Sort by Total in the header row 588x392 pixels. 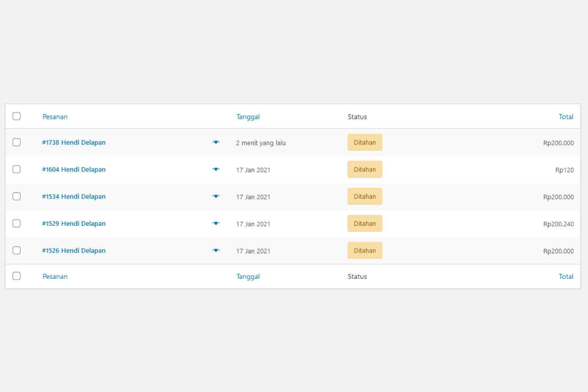tap(566, 117)
